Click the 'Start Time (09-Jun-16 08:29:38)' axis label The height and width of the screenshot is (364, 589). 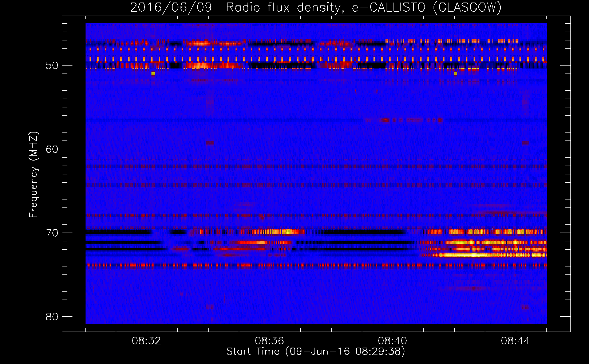pos(316,352)
